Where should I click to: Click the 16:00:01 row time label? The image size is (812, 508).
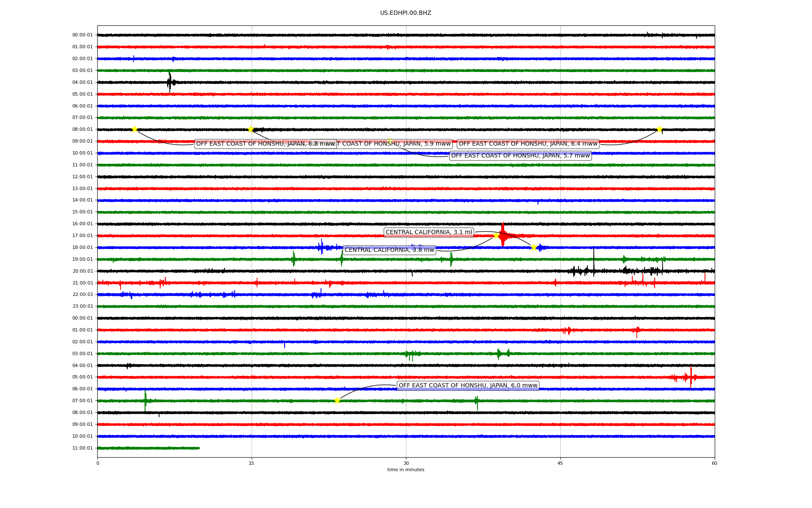[82, 224]
